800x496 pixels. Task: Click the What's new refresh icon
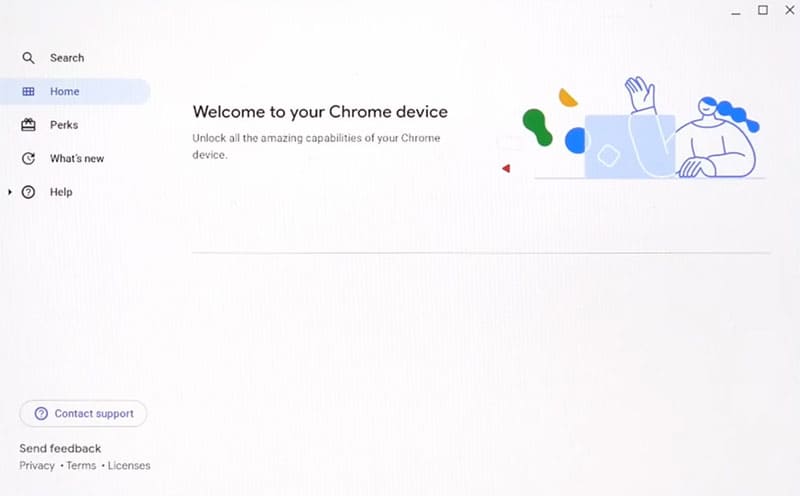pyautogui.click(x=29, y=158)
